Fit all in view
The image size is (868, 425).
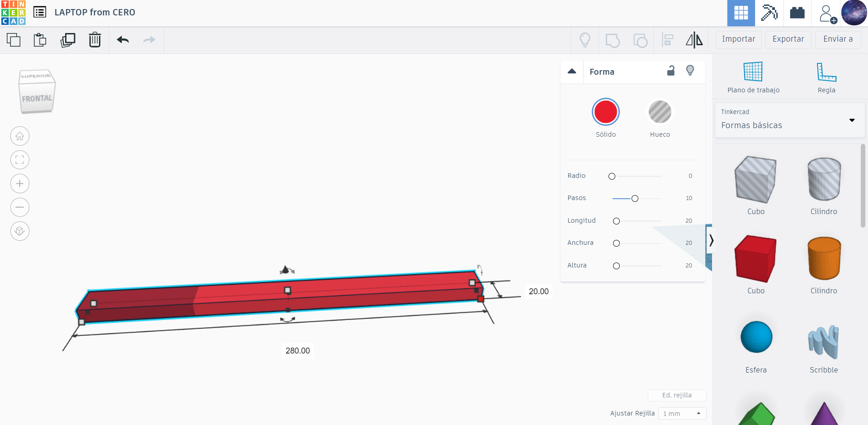(20, 160)
